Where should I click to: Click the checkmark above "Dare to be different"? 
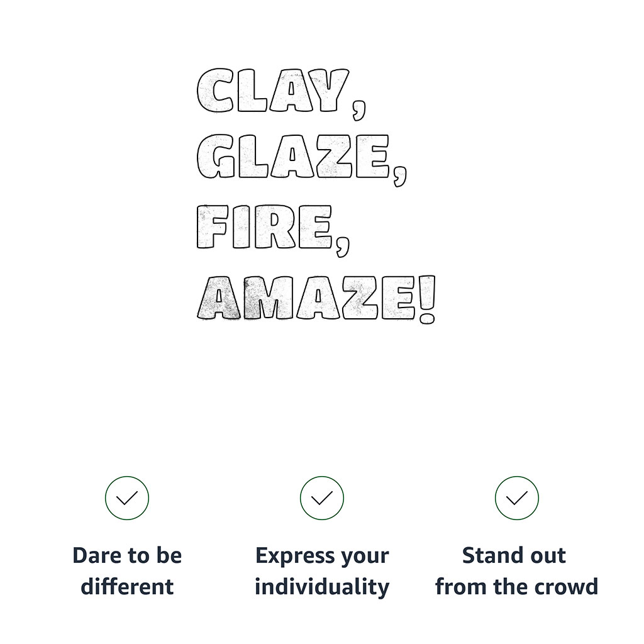pos(127,498)
